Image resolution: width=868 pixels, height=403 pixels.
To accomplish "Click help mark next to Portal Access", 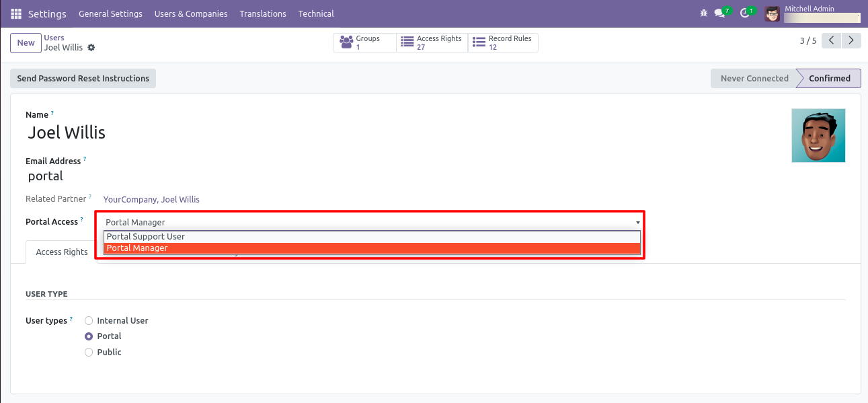I will [82, 219].
